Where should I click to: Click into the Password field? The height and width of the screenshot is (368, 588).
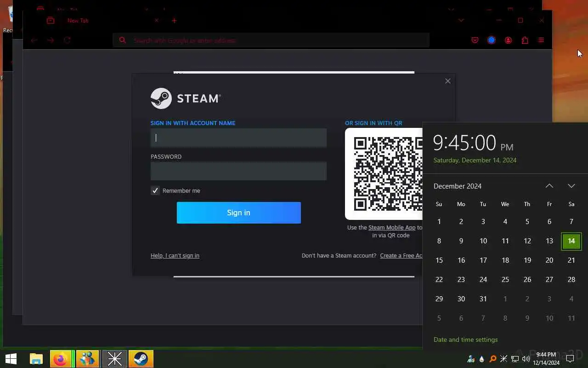point(238,171)
